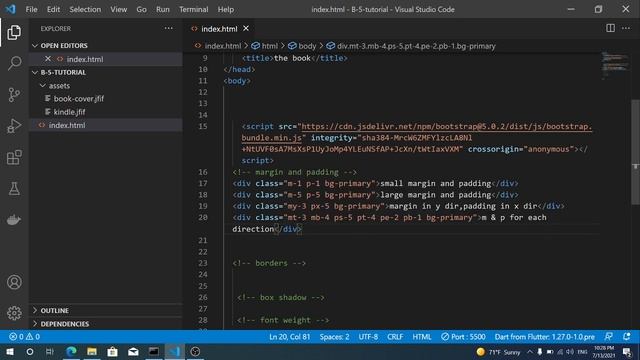Screen dimensions: 640x360
Task: Open Windows Start button
Action: point(10,351)
